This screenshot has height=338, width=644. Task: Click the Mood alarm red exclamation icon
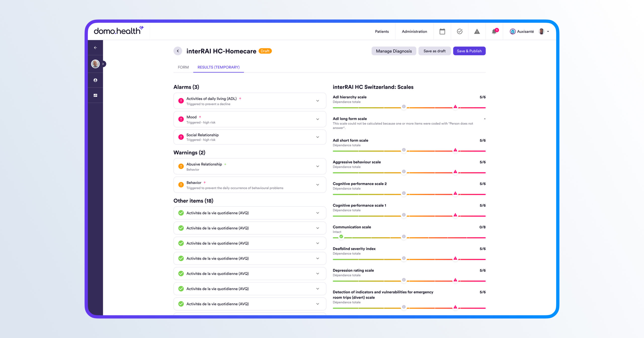click(181, 119)
